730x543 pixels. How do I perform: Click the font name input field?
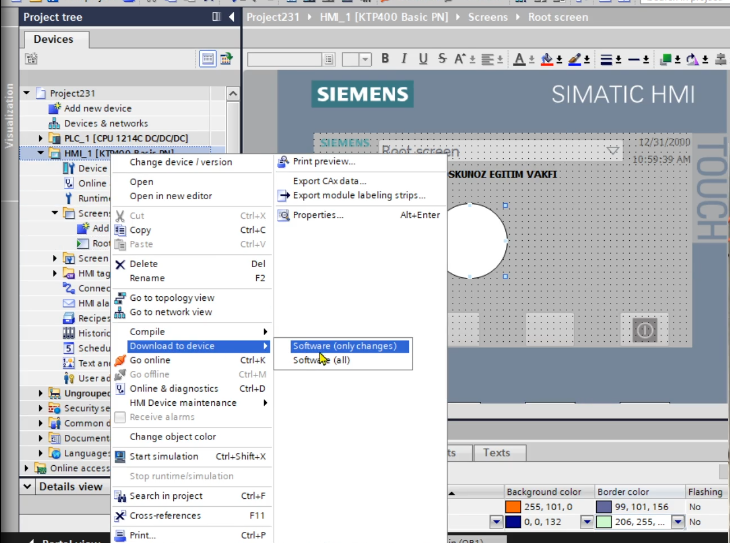[284, 59]
